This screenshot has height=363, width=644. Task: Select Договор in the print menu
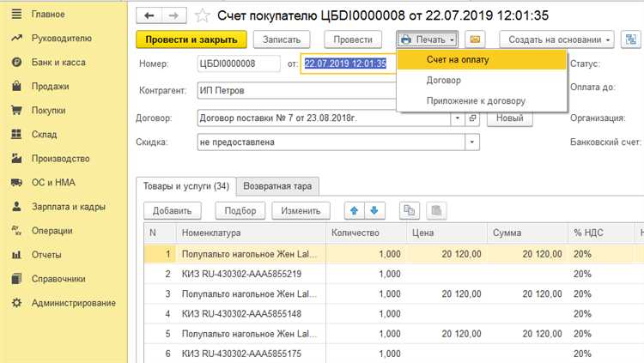coord(482,80)
